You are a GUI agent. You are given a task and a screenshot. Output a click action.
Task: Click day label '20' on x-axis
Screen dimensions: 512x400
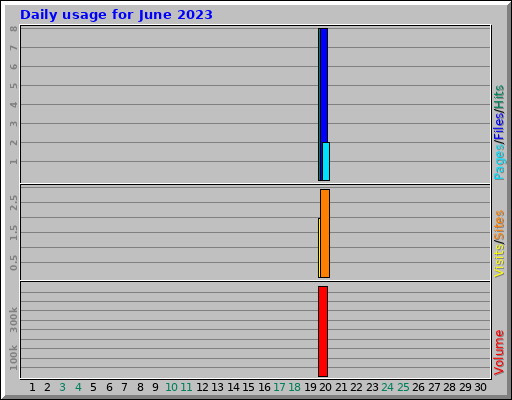point(325,387)
